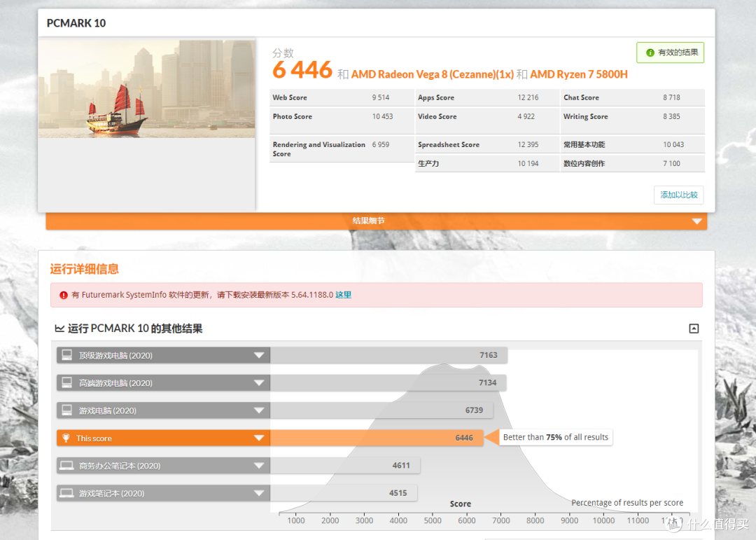Click the main score 6 446
This screenshot has width=756, height=540.
(302, 71)
